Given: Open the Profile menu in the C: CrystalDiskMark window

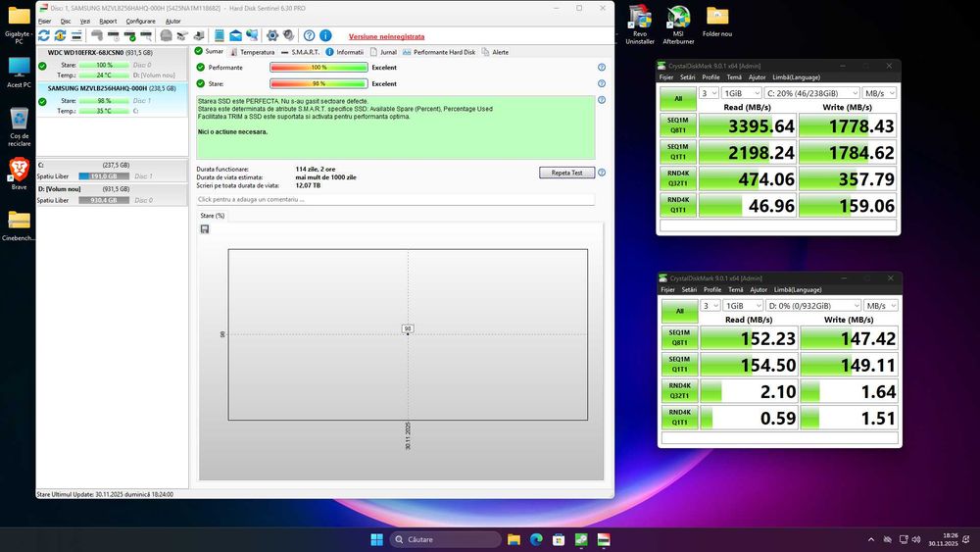Looking at the screenshot, I should pyautogui.click(x=710, y=77).
